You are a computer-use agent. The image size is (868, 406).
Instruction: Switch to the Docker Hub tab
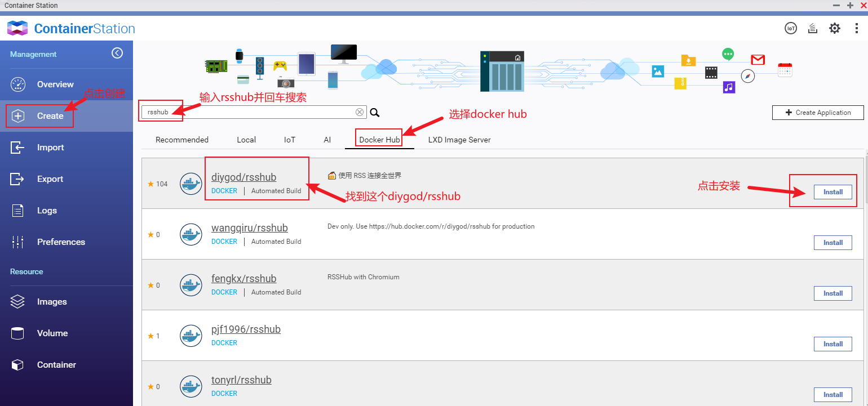[379, 140]
